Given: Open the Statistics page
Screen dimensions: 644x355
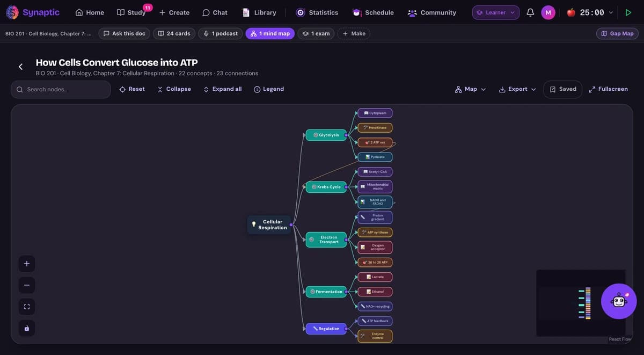Looking at the screenshot, I should 317,12.
